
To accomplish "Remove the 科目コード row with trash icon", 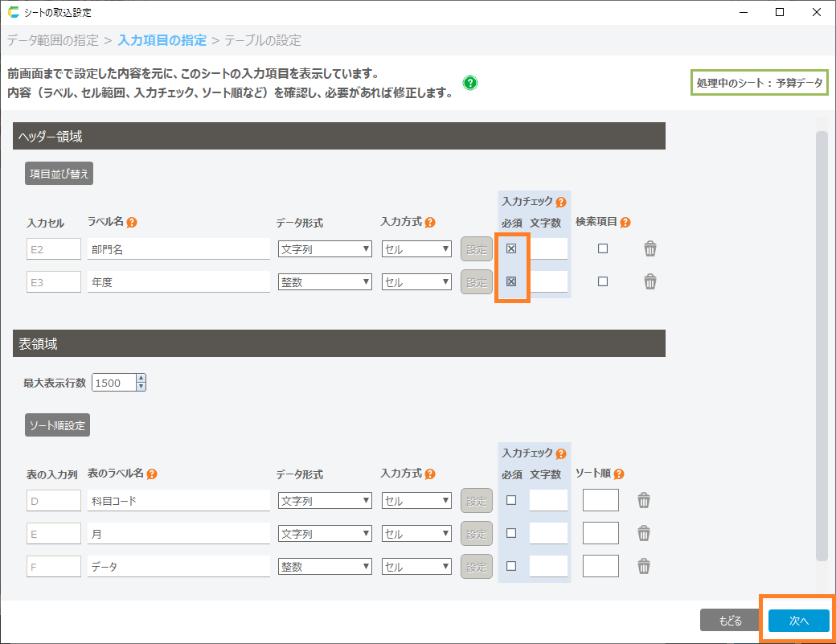I will [644, 501].
